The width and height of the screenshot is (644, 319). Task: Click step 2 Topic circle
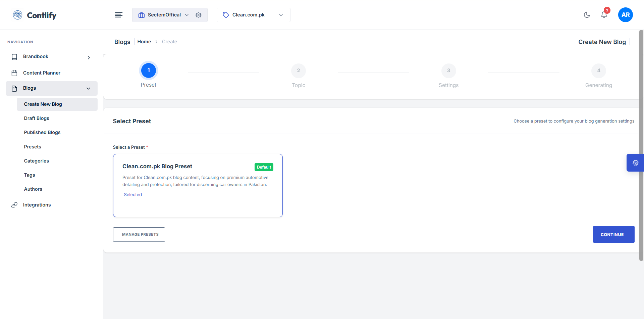click(x=299, y=71)
